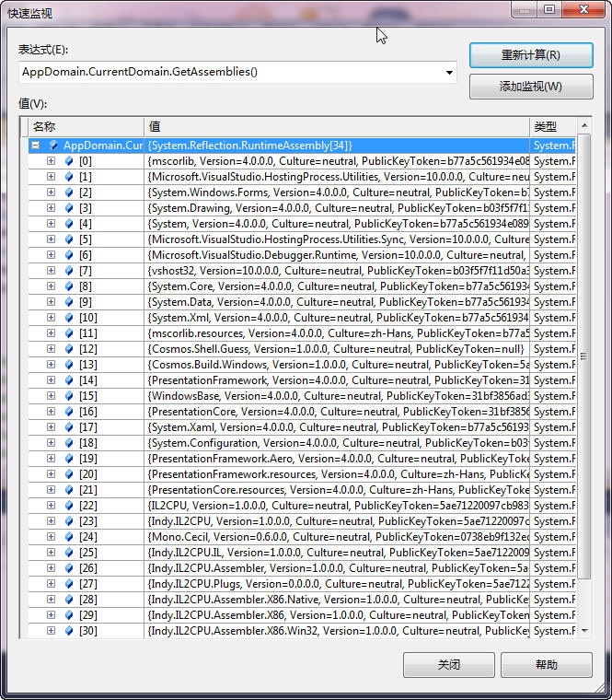Select the System value in row [4]
The height and width of the screenshot is (700, 612).
[x=337, y=224]
